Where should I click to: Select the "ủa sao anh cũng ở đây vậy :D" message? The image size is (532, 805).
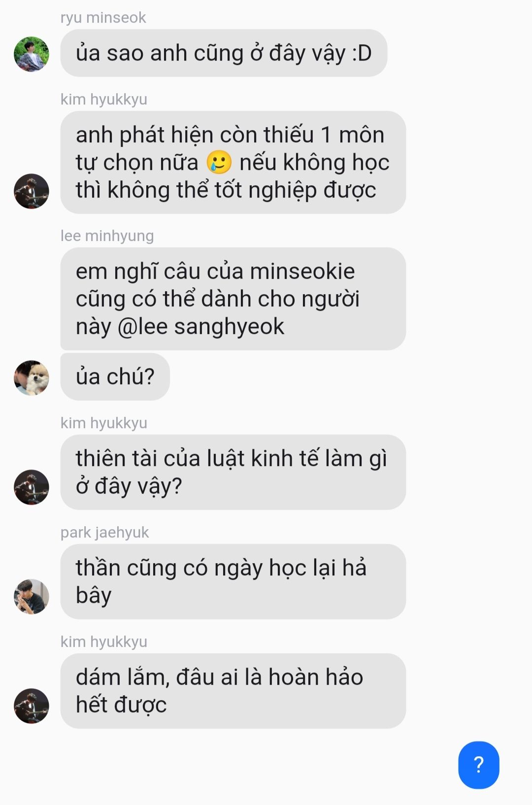tap(224, 53)
